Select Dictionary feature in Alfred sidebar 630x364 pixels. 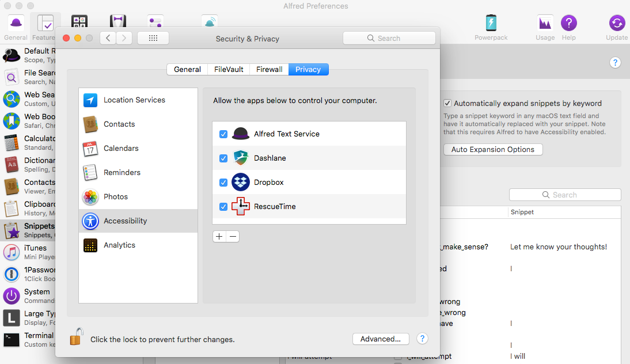click(28, 164)
